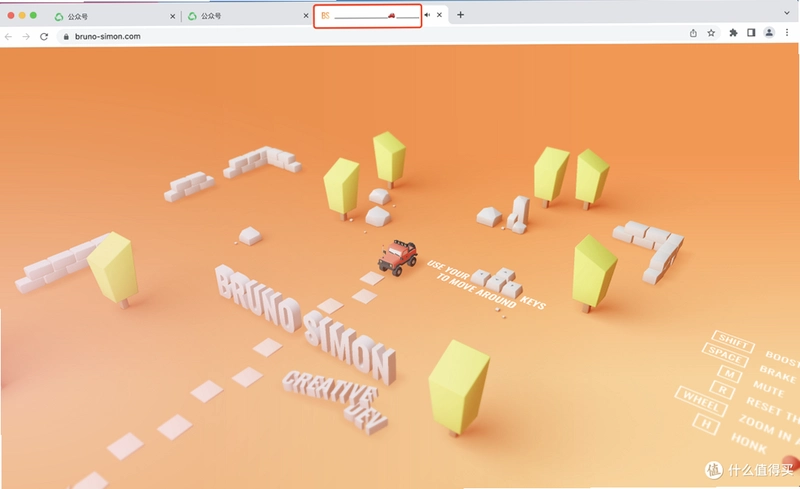The width and height of the screenshot is (800, 489).
Task: Open the user profile avatar
Action: (x=769, y=33)
